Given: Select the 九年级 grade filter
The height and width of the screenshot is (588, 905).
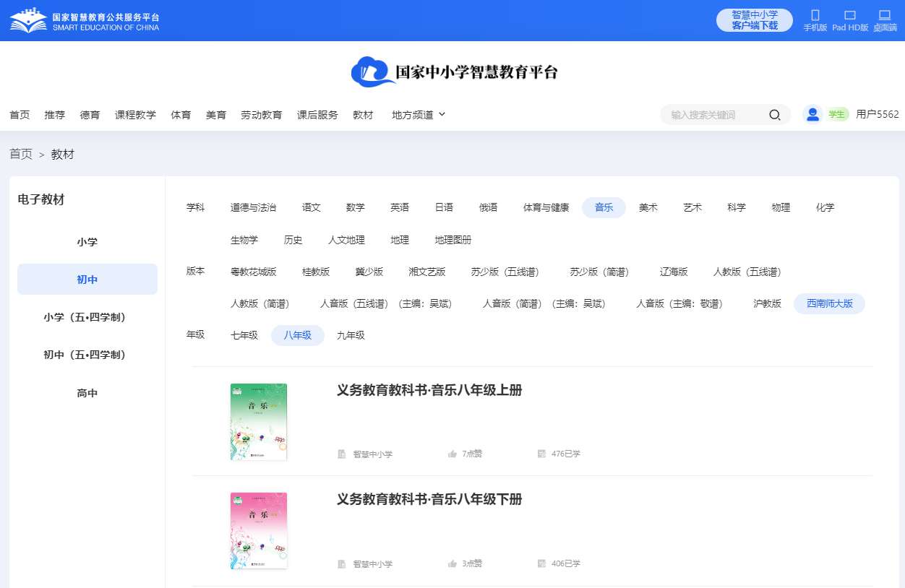Looking at the screenshot, I should click(x=351, y=335).
